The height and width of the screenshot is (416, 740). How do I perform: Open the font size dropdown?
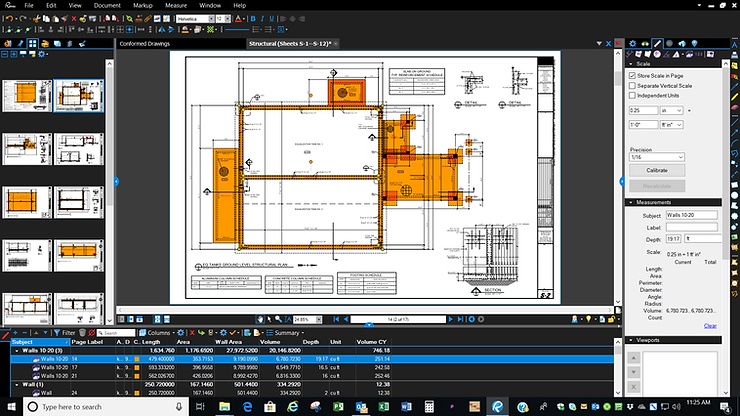click(227, 19)
